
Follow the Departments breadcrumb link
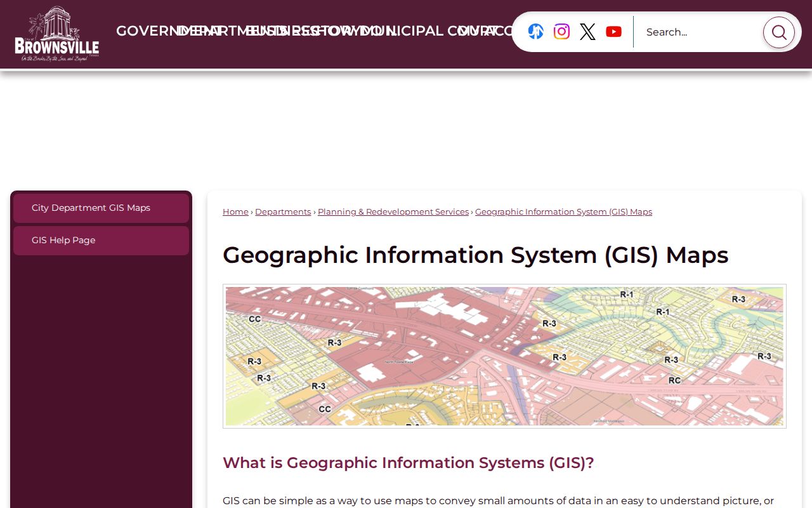click(283, 212)
